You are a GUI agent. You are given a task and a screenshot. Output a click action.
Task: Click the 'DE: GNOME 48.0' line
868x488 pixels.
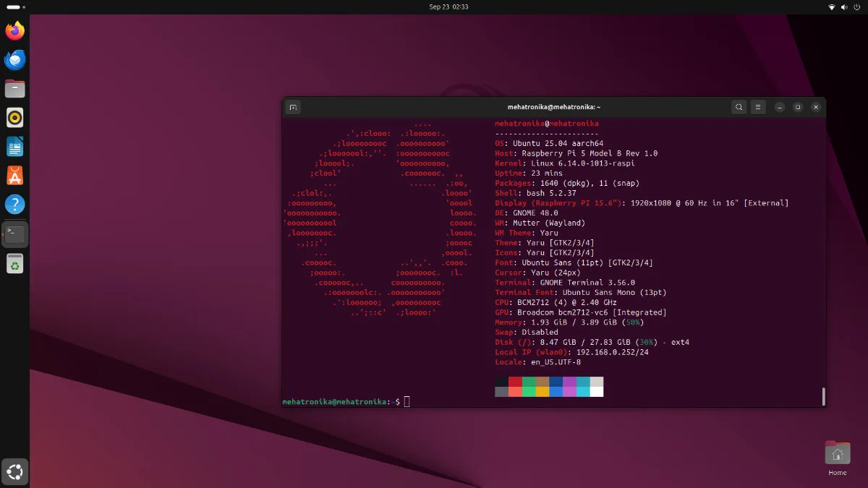pyautogui.click(x=527, y=213)
